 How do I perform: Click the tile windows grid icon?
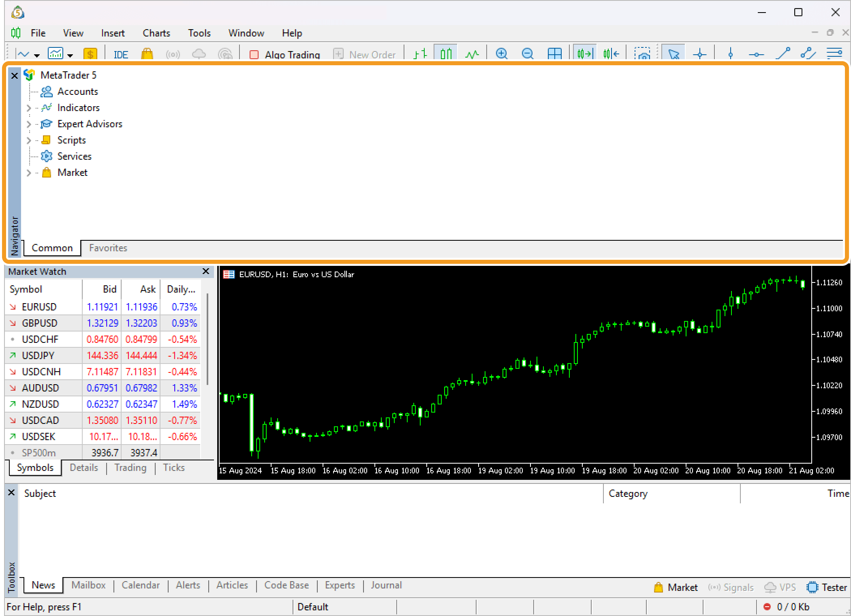pyautogui.click(x=554, y=53)
